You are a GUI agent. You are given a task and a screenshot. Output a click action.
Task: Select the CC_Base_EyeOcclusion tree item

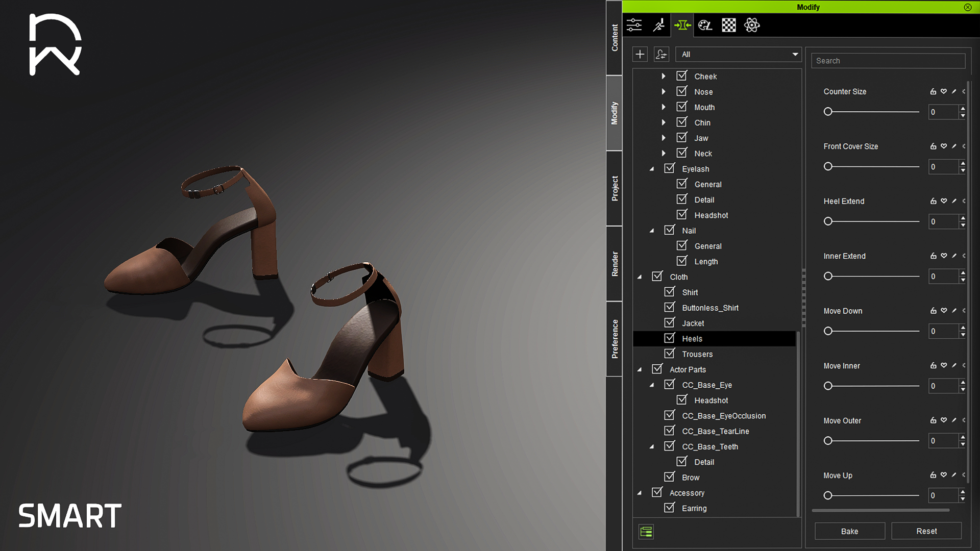tap(724, 416)
